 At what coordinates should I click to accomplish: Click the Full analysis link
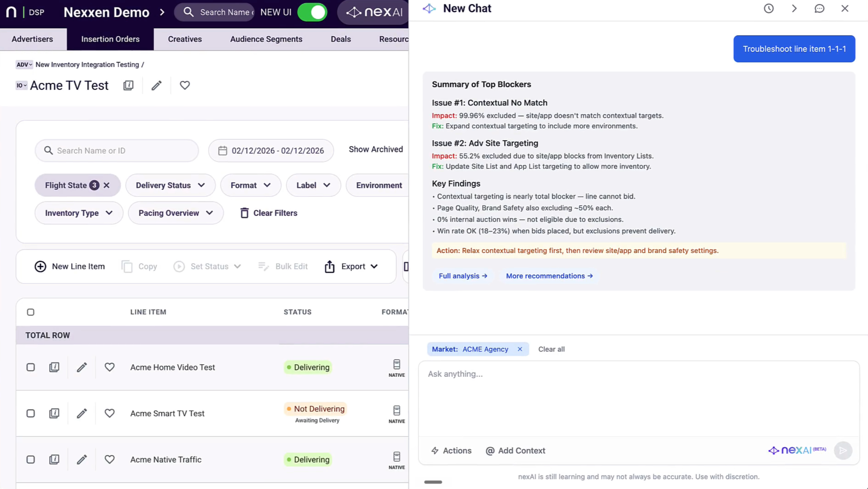(x=463, y=276)
